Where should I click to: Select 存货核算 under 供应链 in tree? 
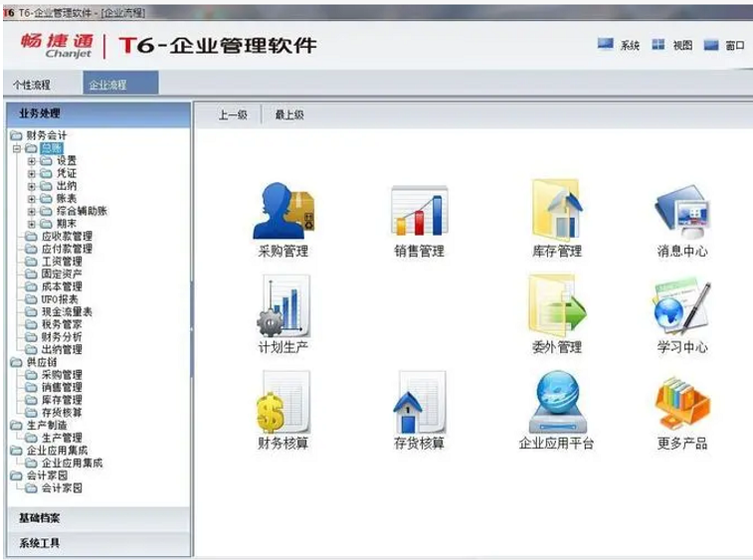(62, 413)
